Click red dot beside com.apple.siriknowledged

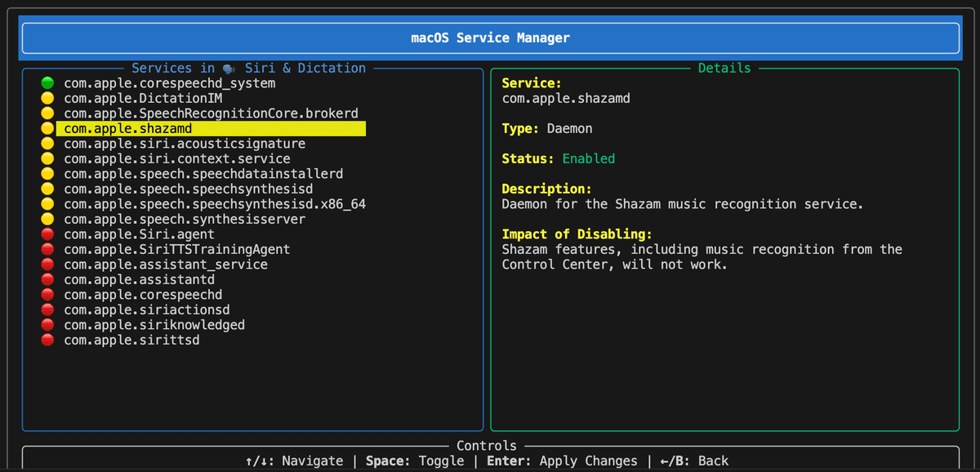47,325
